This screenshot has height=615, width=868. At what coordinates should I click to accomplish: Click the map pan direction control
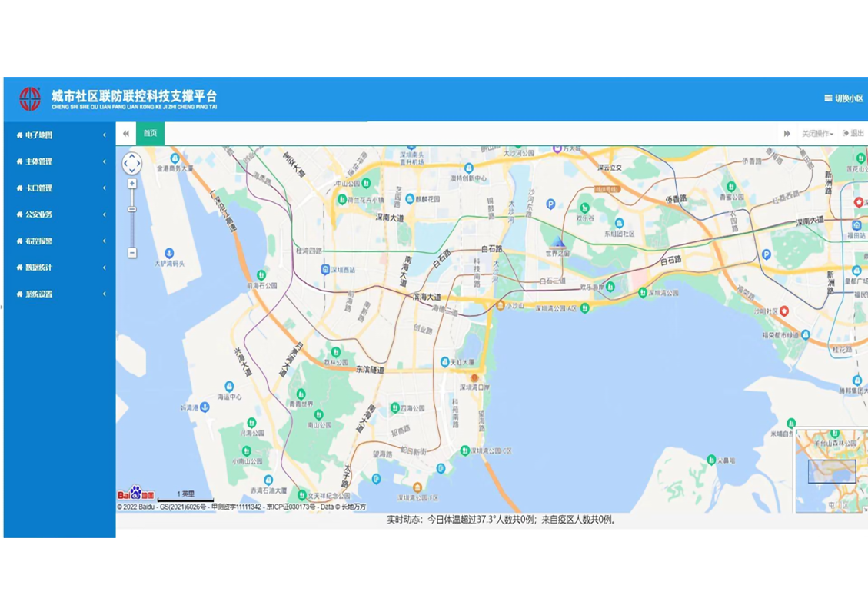pyautogui.click(x=132, y=163)
